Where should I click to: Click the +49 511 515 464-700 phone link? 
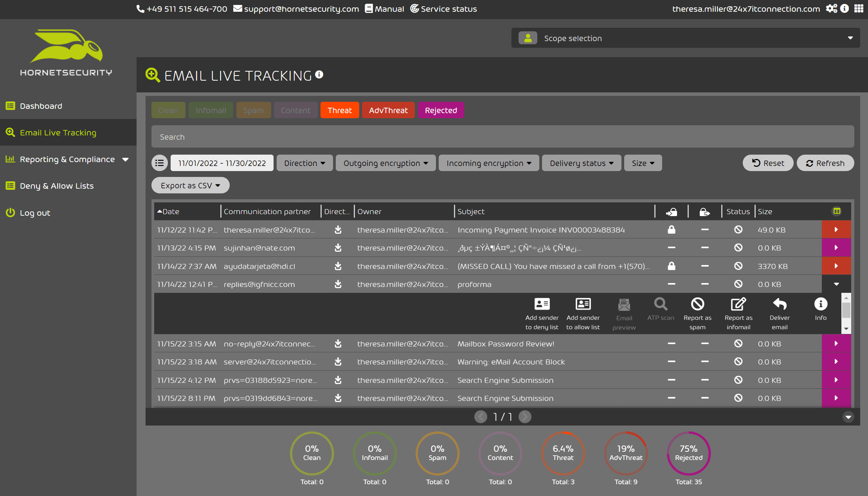[182, 9]
